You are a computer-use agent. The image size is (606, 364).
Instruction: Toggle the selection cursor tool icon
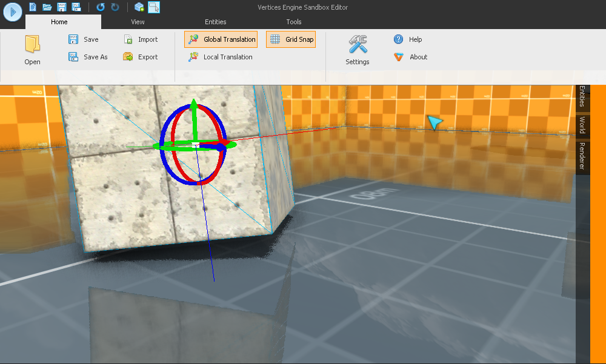154,7
